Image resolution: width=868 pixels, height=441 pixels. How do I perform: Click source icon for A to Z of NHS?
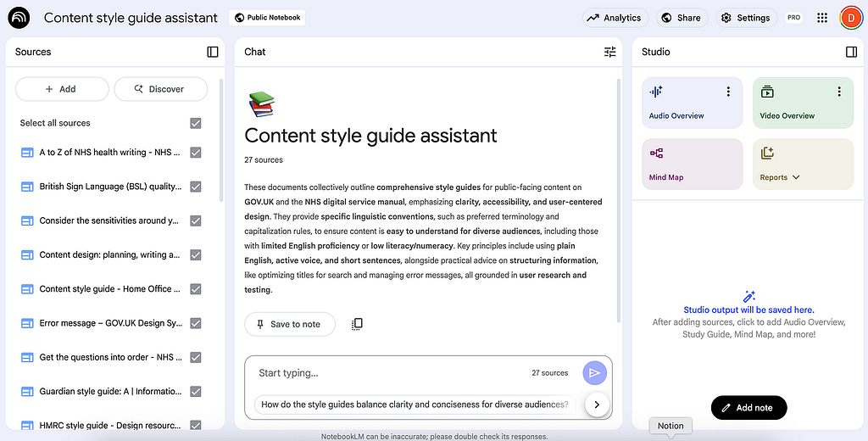click(27, 153)
